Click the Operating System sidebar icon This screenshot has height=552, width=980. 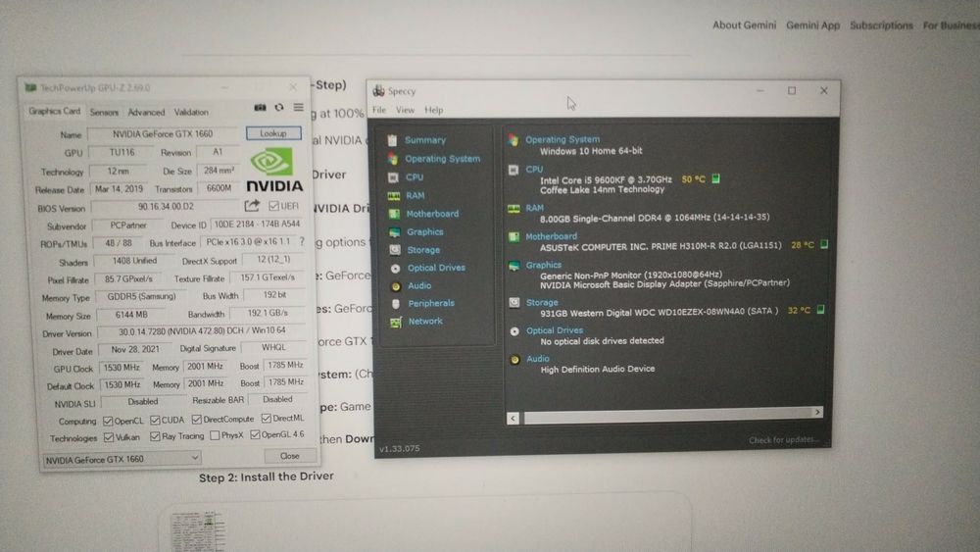393,159
